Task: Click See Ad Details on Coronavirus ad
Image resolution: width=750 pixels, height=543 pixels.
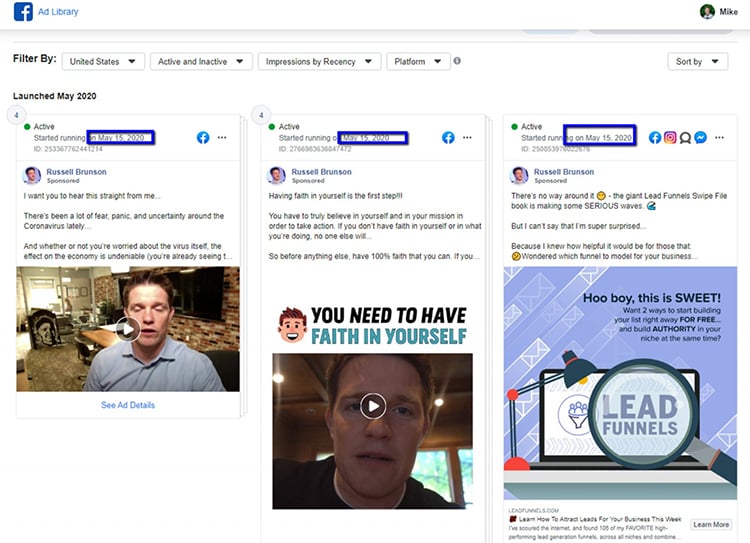Action: 128,405
